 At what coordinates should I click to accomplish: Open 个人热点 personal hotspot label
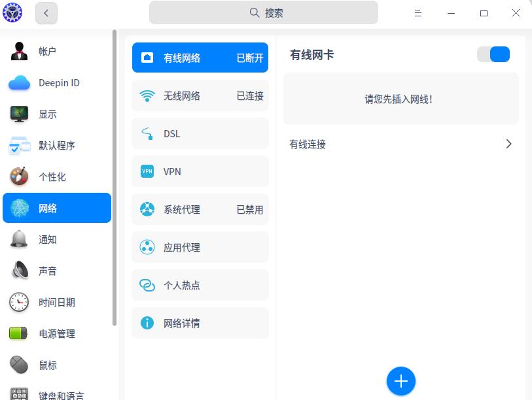(x=182, y=285)
